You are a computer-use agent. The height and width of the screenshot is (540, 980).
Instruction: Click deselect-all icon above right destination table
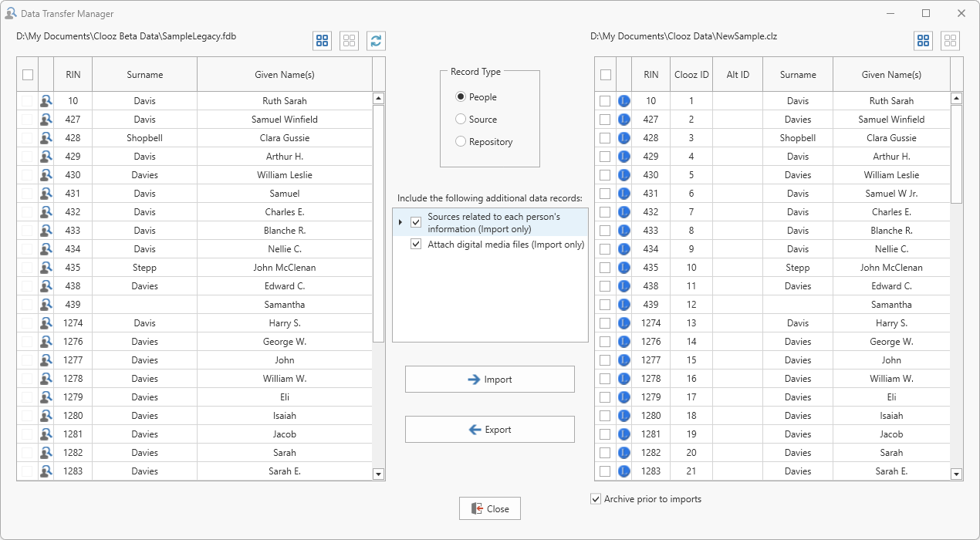(x=950, y=41)
